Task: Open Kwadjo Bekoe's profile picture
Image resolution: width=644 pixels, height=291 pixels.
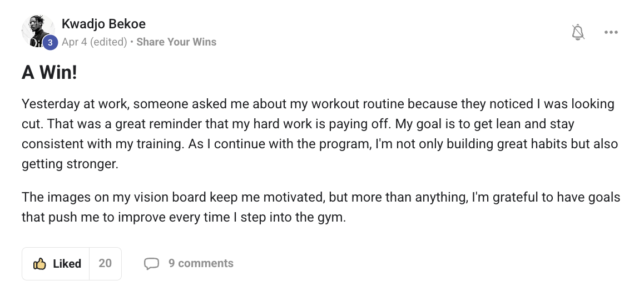Action: pos(37,30)
